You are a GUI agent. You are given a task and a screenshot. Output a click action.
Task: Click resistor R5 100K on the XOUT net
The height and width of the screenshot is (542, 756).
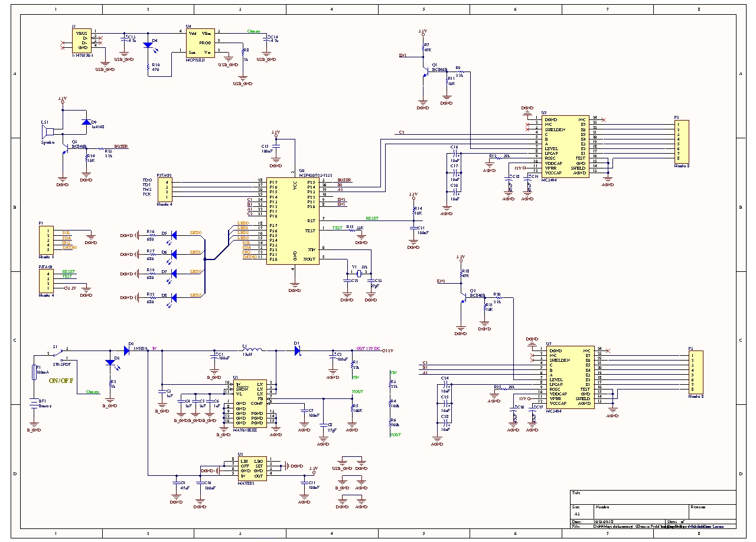[352, 409]
